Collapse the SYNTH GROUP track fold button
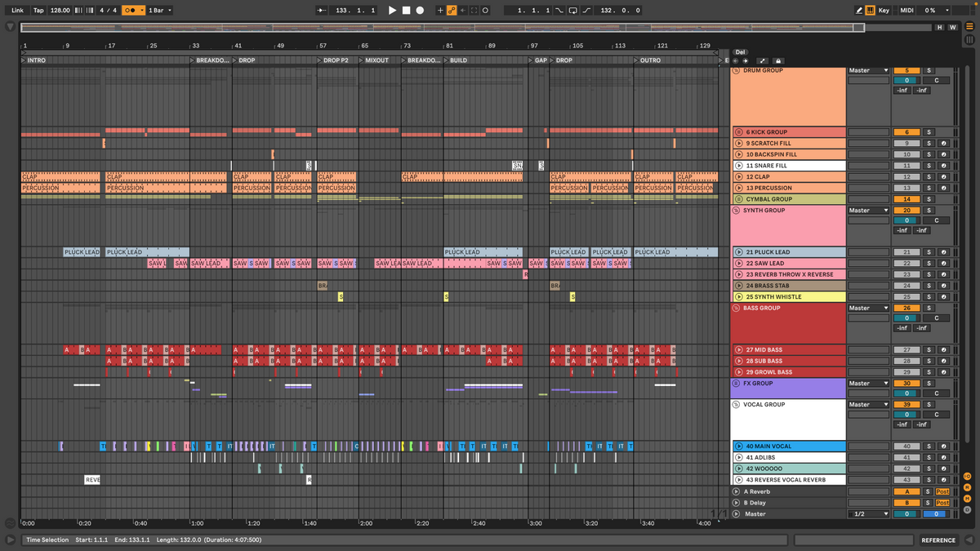 736,211
